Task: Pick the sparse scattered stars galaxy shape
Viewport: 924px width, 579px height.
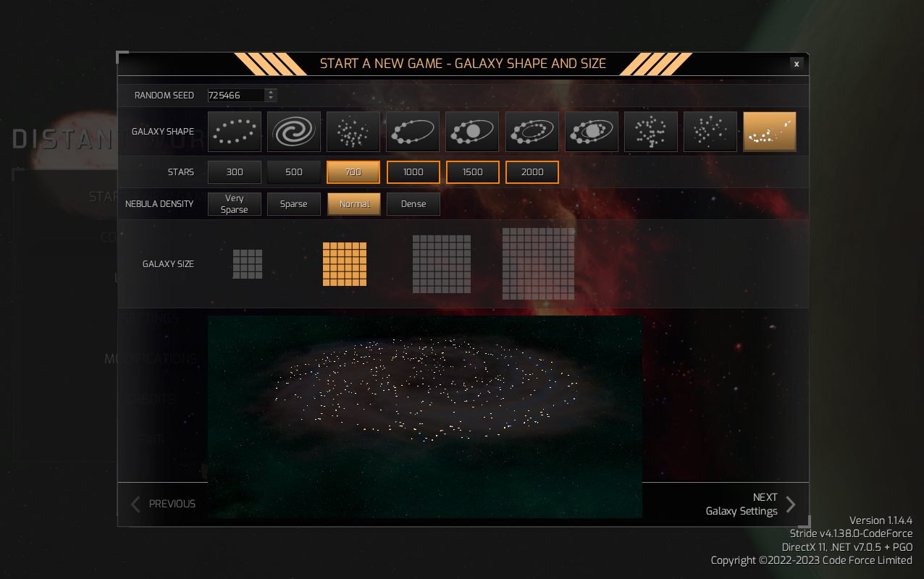Action: pos(710,131)
